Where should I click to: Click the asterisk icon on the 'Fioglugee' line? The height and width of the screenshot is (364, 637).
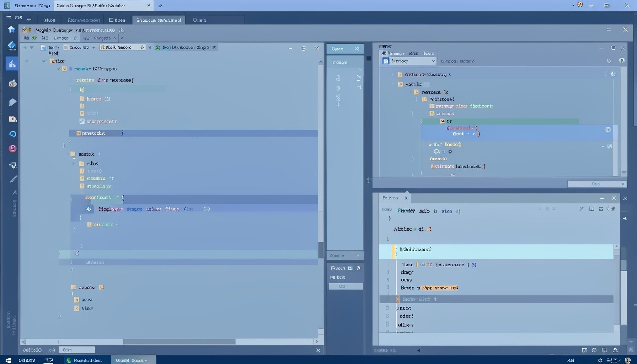coord(89,209)
